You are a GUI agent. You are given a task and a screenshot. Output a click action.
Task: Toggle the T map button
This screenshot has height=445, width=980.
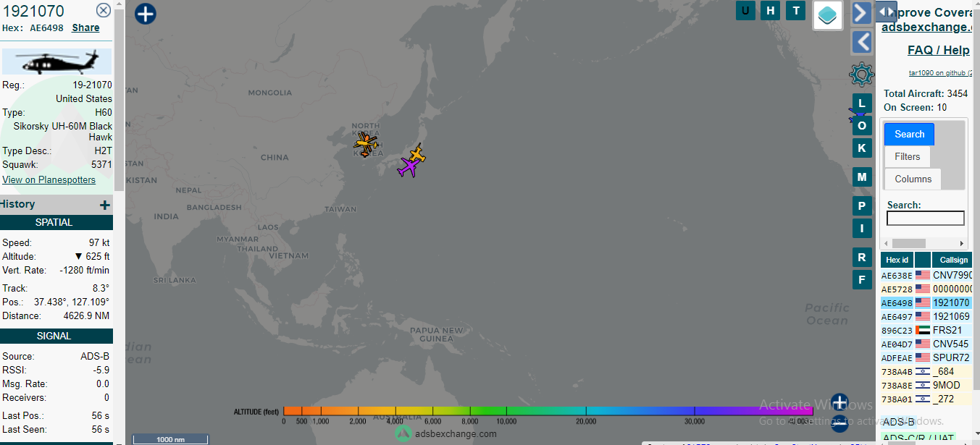click(x=796, y=10)
